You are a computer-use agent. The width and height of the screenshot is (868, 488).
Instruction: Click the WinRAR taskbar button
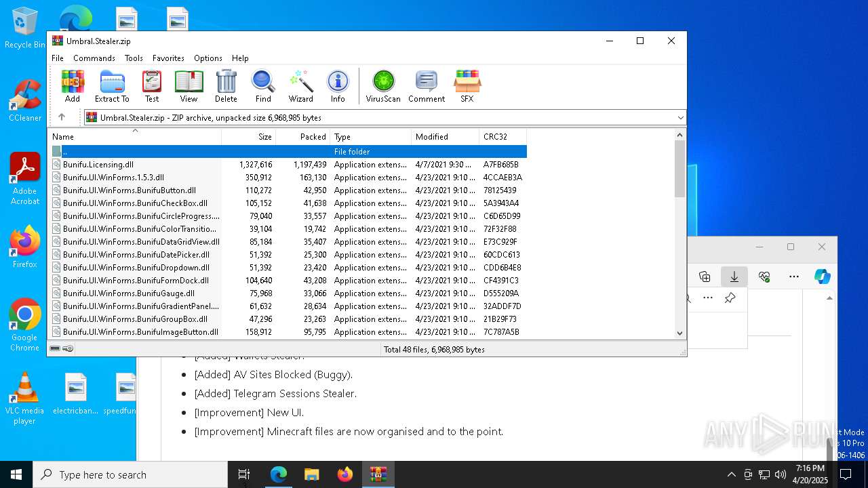click(378, 474)
